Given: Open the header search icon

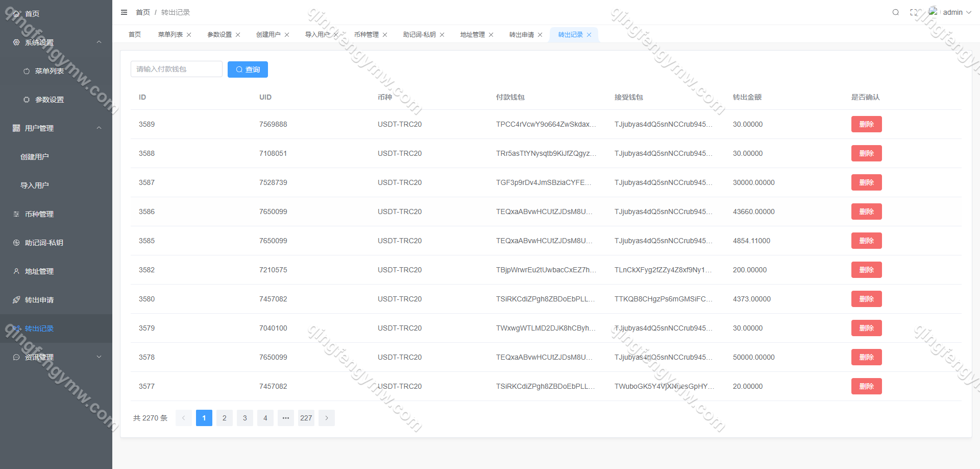Looking at the screenshot, I should click(895, 12).
